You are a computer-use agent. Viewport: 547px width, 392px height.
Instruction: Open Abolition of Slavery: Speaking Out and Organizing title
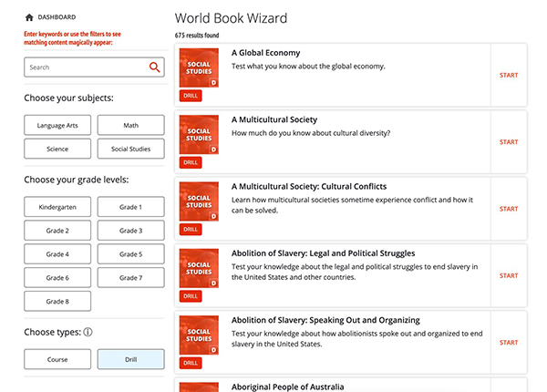(325, 320)
